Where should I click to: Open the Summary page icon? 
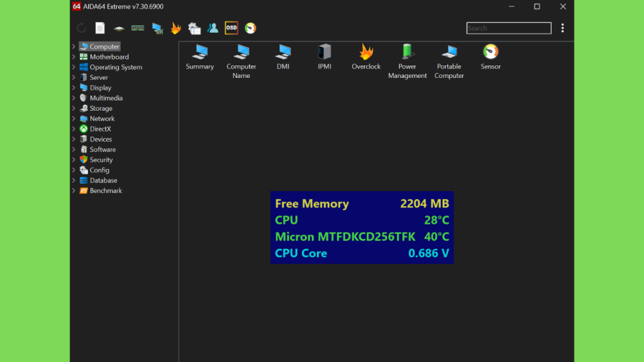199,57
